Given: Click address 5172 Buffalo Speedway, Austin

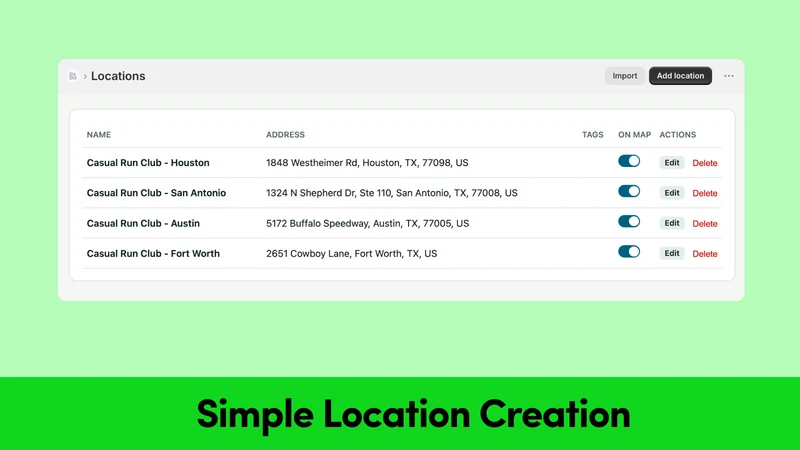Looking at the screenshot, I should pos(367,223).
